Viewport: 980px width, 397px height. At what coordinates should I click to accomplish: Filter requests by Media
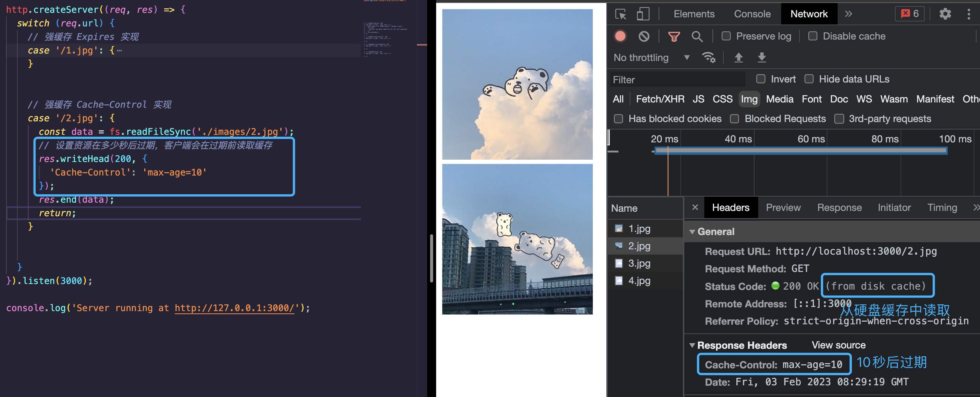780,99
